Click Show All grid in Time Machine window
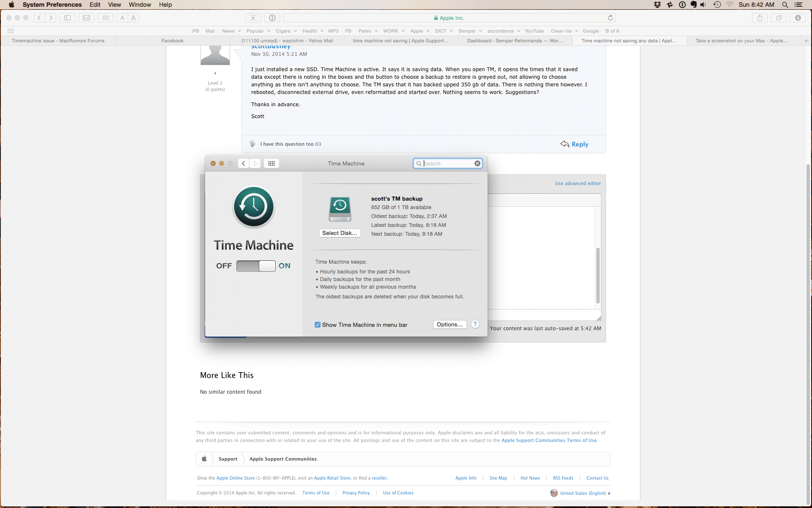Screen dimensions: 812x508 (272, 163)
